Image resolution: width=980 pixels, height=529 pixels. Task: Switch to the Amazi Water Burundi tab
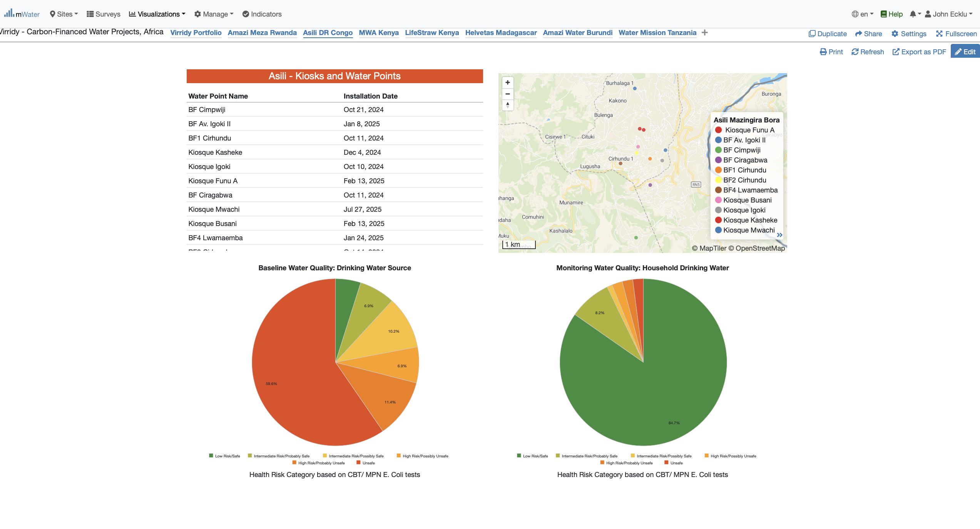pyautogui.click(x=577, y=33)
